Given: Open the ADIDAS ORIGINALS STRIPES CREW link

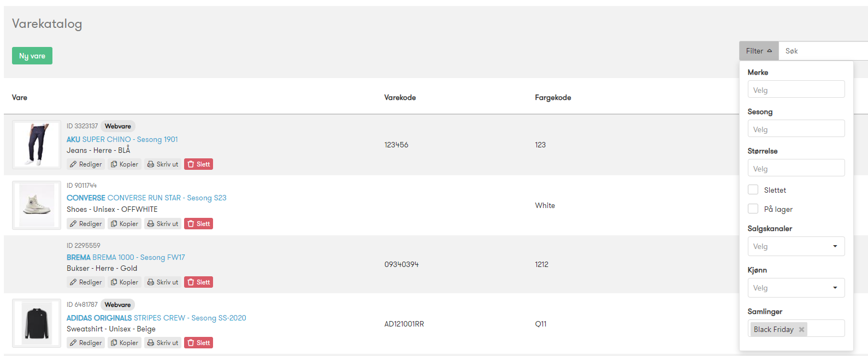Looking at the screenshot, I should 156,318.
